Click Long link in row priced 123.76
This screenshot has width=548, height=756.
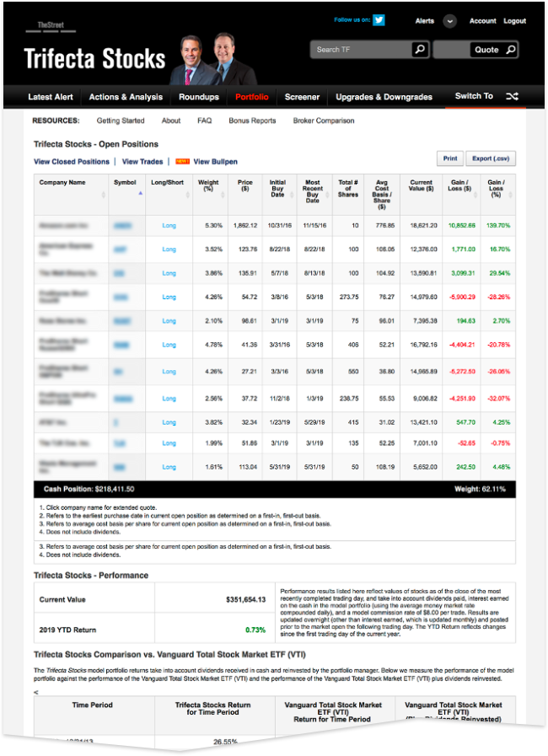169,249
